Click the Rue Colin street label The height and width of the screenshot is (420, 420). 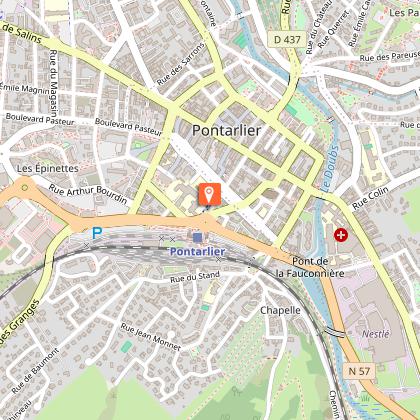pyautogui.click(x=370, y=198)
